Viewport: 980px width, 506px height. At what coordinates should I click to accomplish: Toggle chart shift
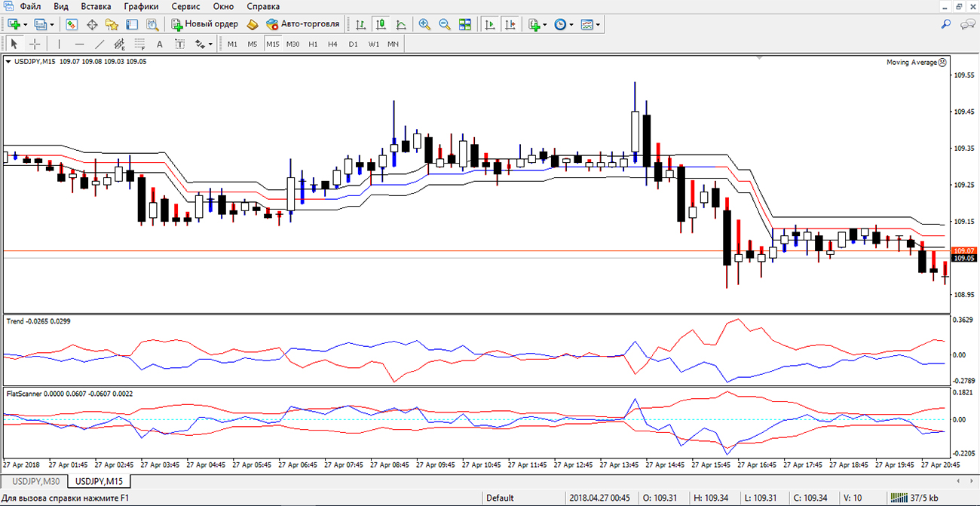[x=510, y=24]
